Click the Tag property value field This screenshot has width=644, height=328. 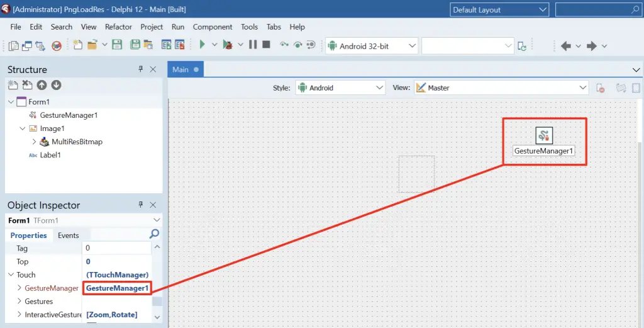(117, 248)
